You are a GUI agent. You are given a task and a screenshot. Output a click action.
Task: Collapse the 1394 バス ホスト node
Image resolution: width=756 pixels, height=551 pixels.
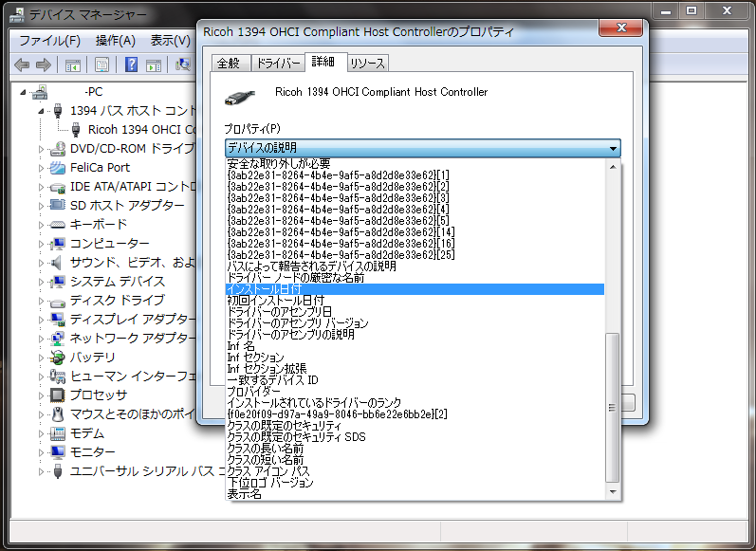pyautogui.click(x=41, y=111)
